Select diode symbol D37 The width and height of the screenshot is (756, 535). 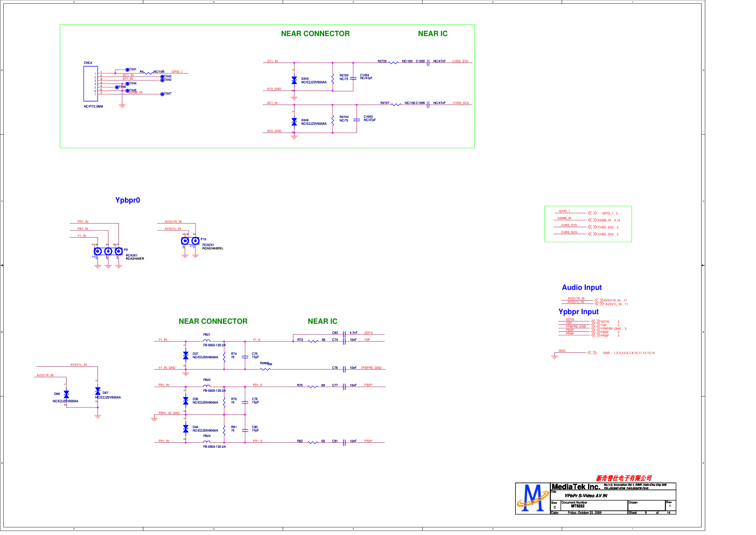coord(186,356)
